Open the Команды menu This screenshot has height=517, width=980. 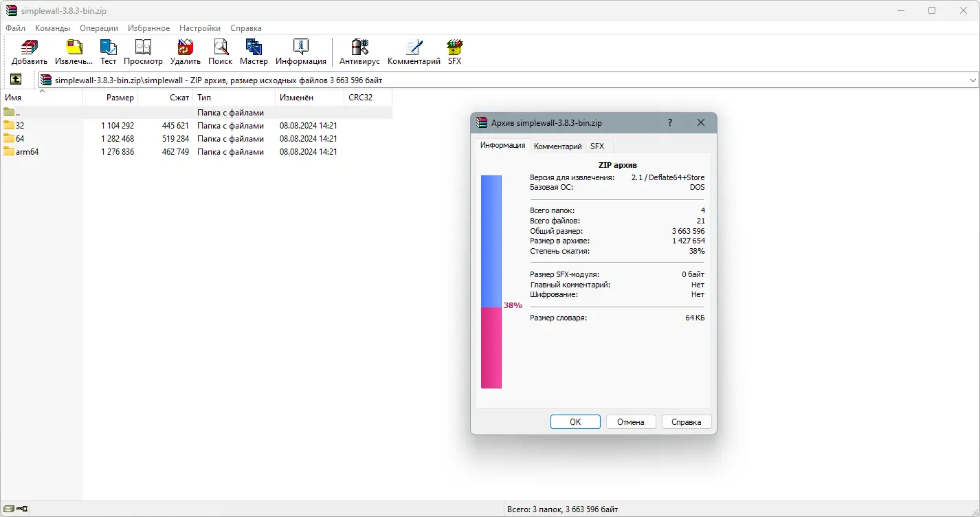(53, 28)
